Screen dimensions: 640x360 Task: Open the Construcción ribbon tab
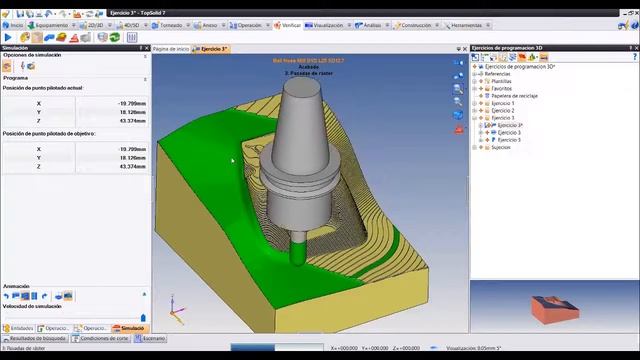click(413, 25)
